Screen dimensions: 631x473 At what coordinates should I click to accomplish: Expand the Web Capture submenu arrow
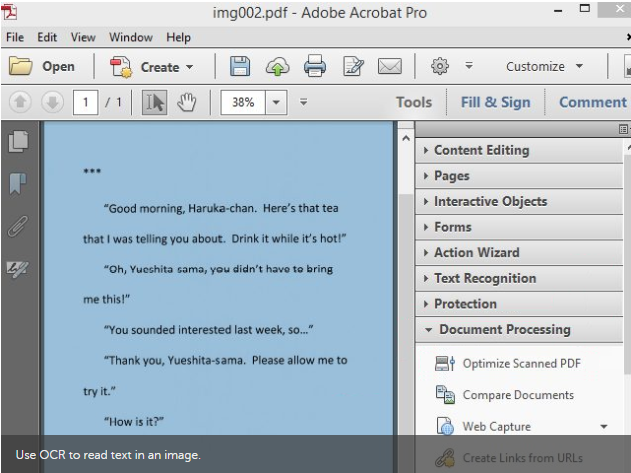[604, 427]
